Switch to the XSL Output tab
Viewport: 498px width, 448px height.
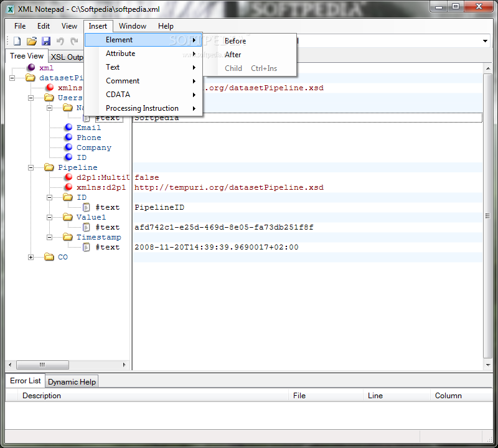[x=67, y=57]
